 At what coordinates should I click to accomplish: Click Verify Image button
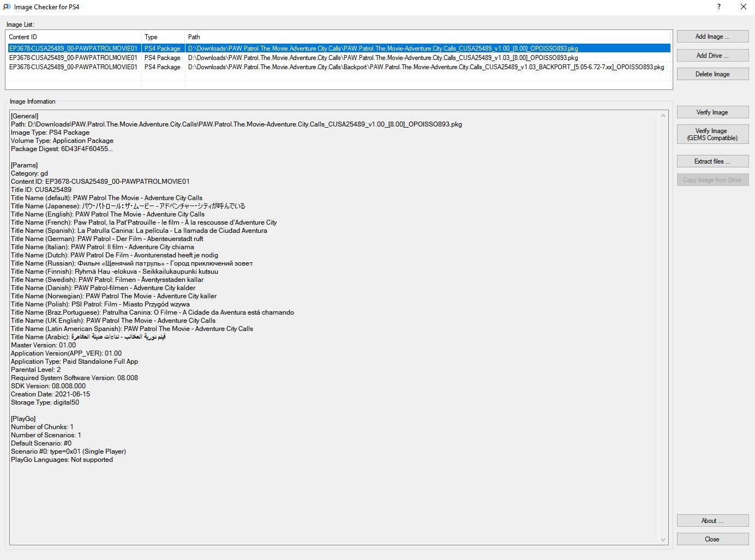tap(712, 112)
